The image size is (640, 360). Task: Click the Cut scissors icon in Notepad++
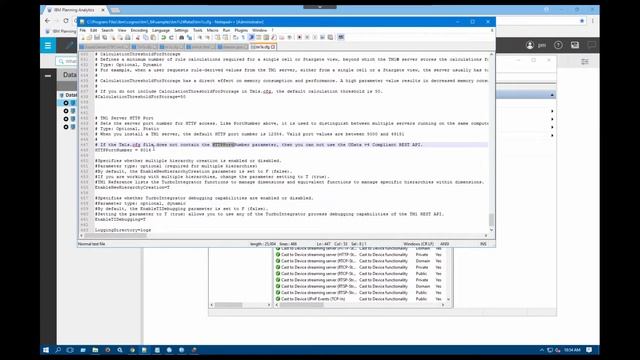(x=138, y=37)
